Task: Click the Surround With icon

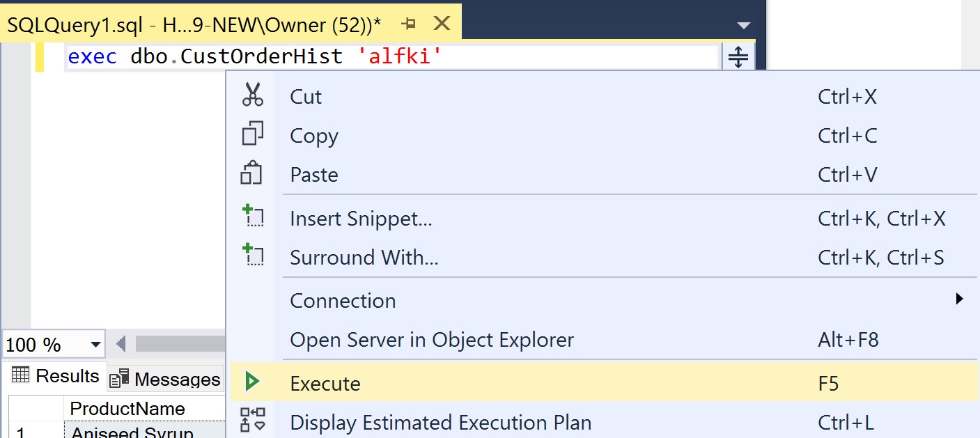Action: [254, 256]
